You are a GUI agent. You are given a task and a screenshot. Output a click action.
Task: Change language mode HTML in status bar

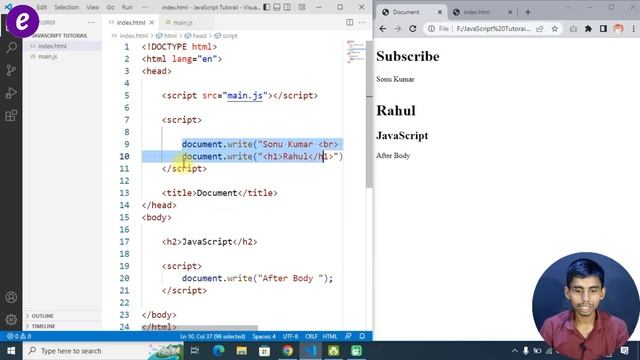tap(330, 336)
